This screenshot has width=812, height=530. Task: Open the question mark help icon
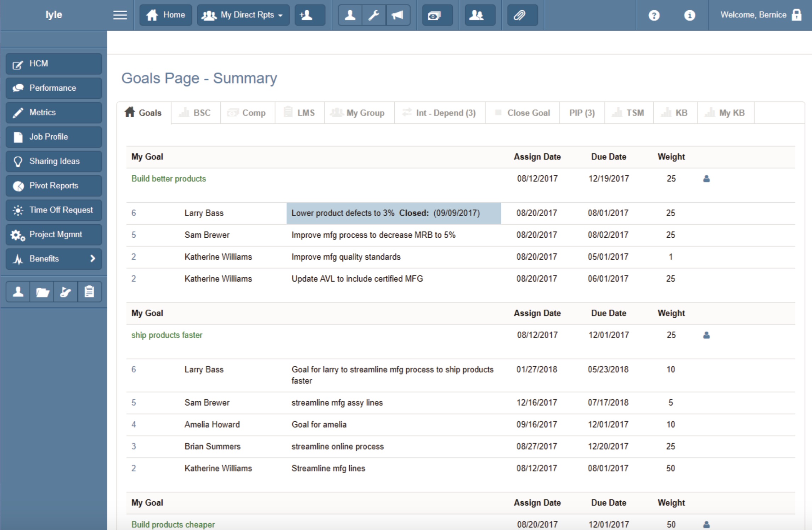pos(654,15)
